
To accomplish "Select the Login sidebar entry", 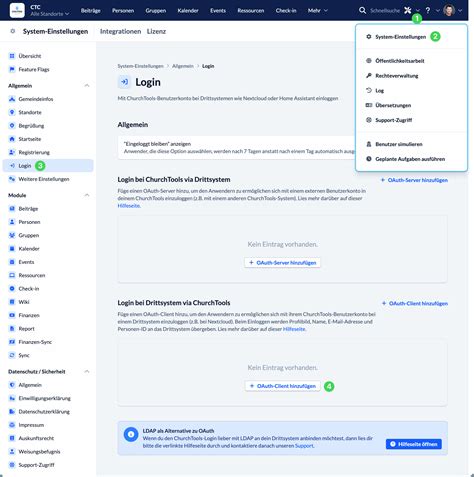I will [48, 166].
